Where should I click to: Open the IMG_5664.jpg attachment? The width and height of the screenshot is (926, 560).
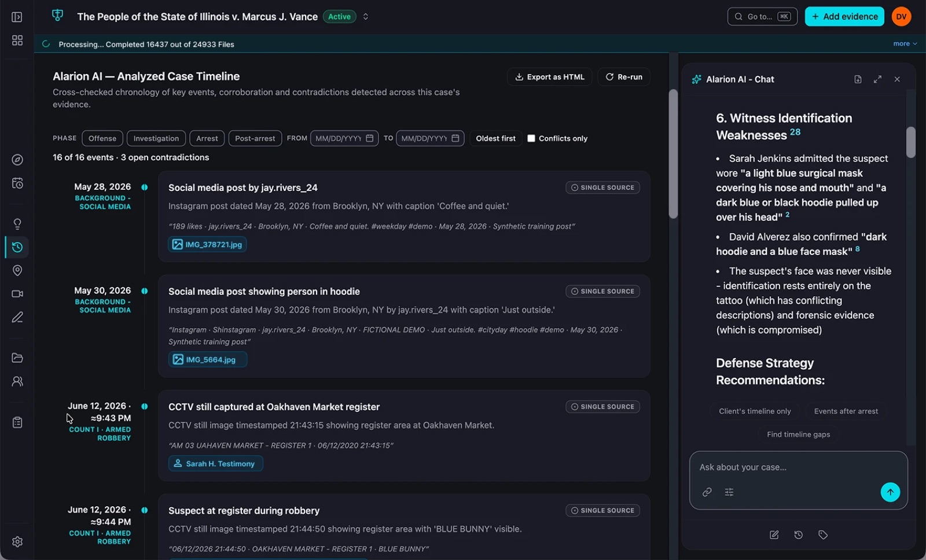click(207, 360)
